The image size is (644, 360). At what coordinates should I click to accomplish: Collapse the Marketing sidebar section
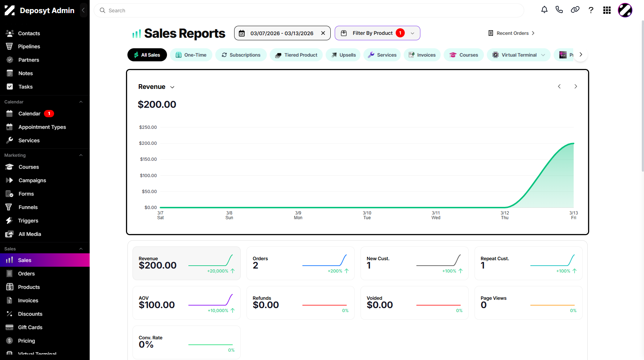81,155
